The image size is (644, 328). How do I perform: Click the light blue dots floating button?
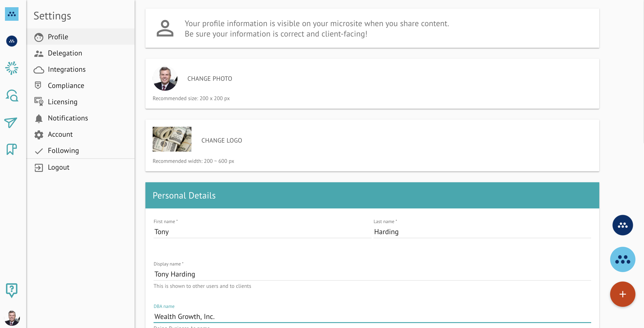point(622,259)
